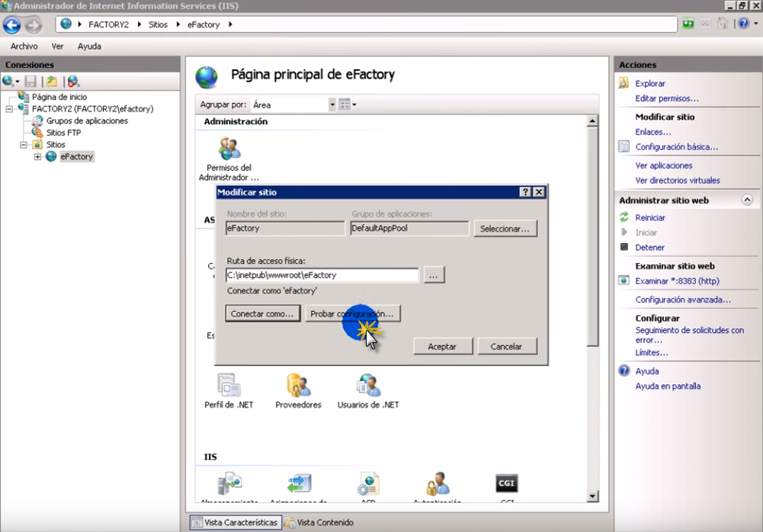Image resolution: width=763 pixels, height=532 pixels.
Task: Collapse the Administrar sitio web section
Action: tap(747, 200)
